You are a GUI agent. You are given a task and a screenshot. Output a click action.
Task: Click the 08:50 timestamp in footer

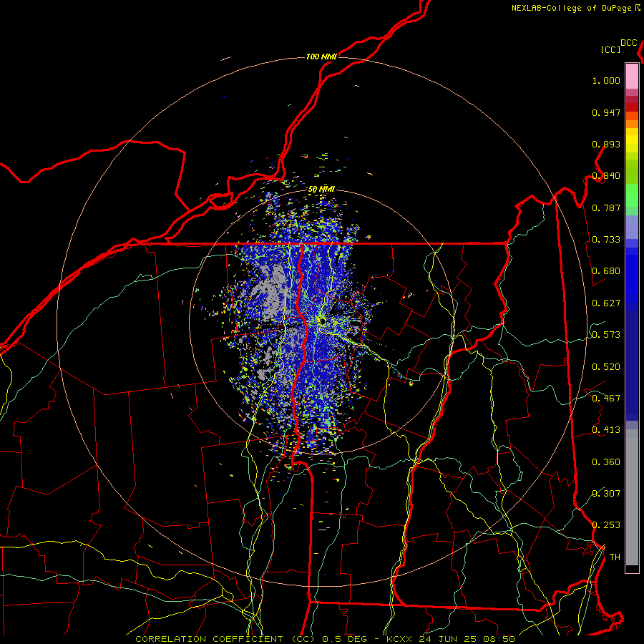coord(499,639)
